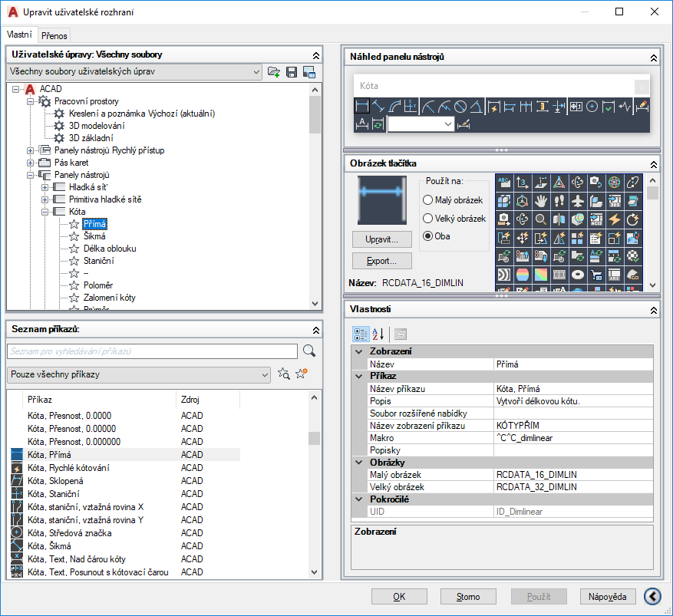Image resolution: width=673 pixels, height=616 pixels.
Task: Select Šikmá item in the Kóta tree
Action: [x=94, y=236]
